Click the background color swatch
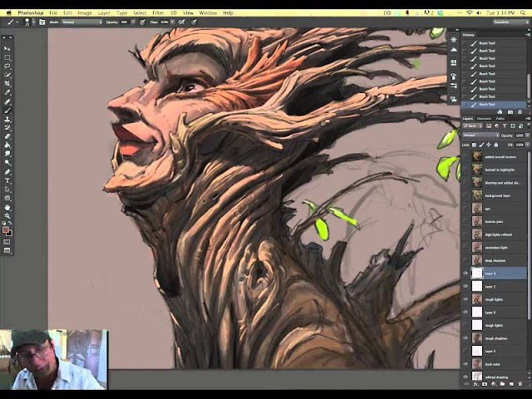Viewport: 532px width, 399px height. tap(9, 234)
